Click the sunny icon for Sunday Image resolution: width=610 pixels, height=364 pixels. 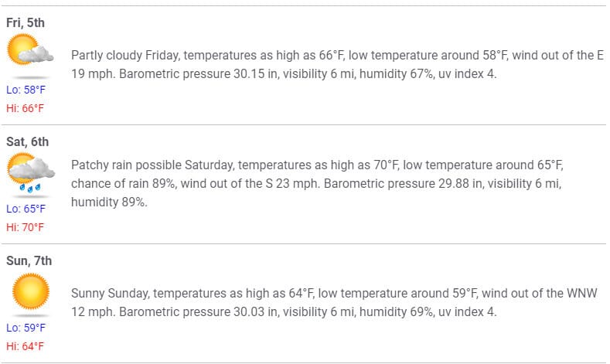(31, 291)
